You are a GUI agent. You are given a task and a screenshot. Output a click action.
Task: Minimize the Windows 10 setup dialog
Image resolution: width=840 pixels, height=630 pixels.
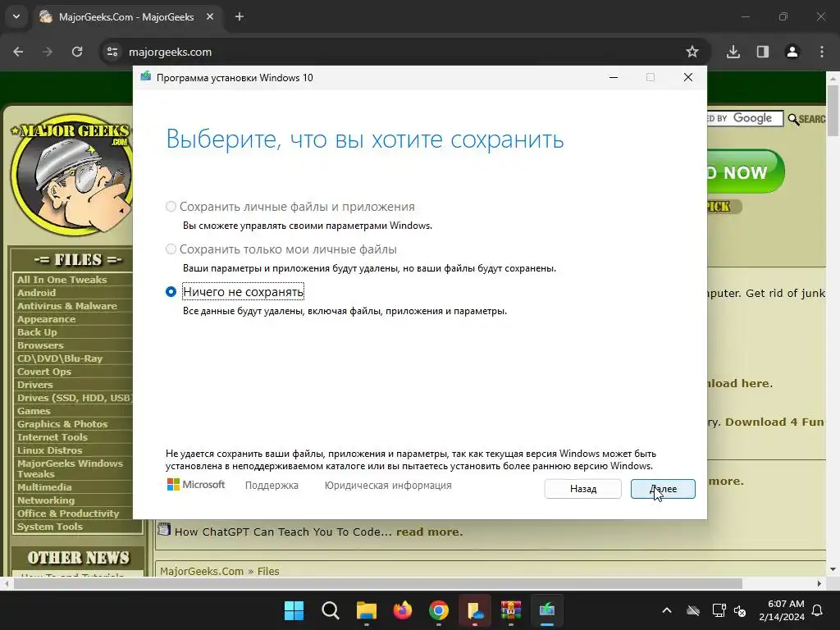click(x=614, y=78)
